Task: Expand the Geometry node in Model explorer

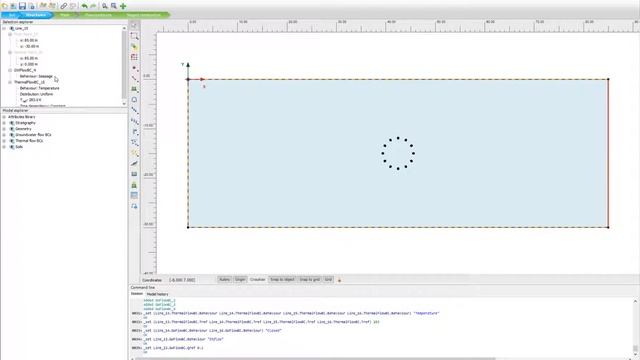Action: (4, 129)
